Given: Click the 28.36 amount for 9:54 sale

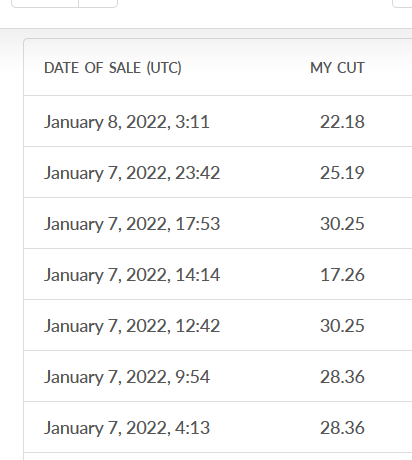Looking at the screenshot, I should coord(342,377).
